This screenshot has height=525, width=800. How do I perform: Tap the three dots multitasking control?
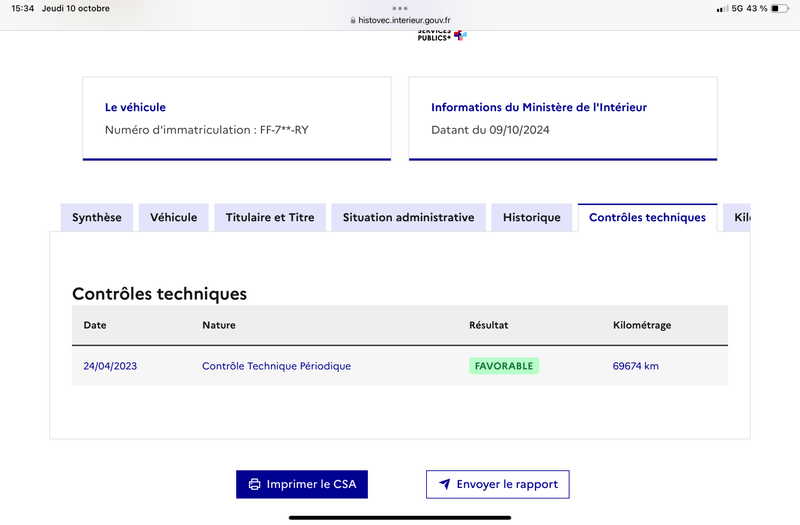pos(400,8)
